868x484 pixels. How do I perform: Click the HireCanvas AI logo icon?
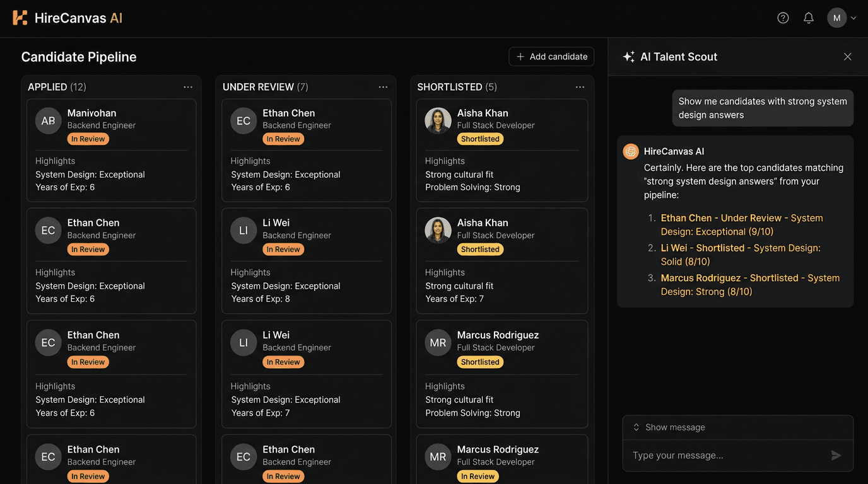tap(20, 18)
